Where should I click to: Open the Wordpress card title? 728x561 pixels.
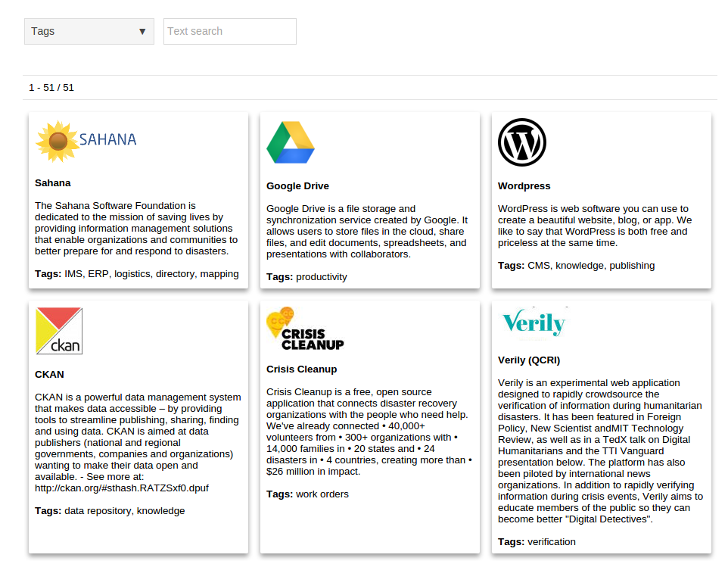(x=524, y=186)
